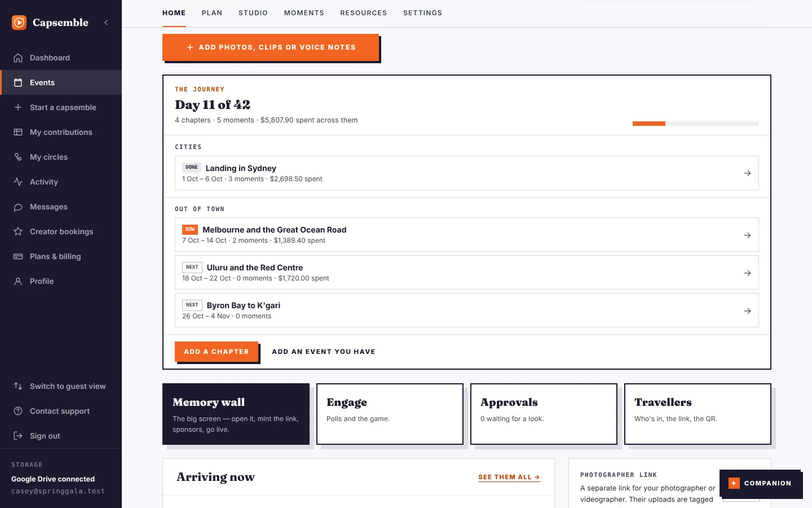The height and width of the screenshot is (508, 812).
Task: Click the Profile person icon
Action: [18, 281]
